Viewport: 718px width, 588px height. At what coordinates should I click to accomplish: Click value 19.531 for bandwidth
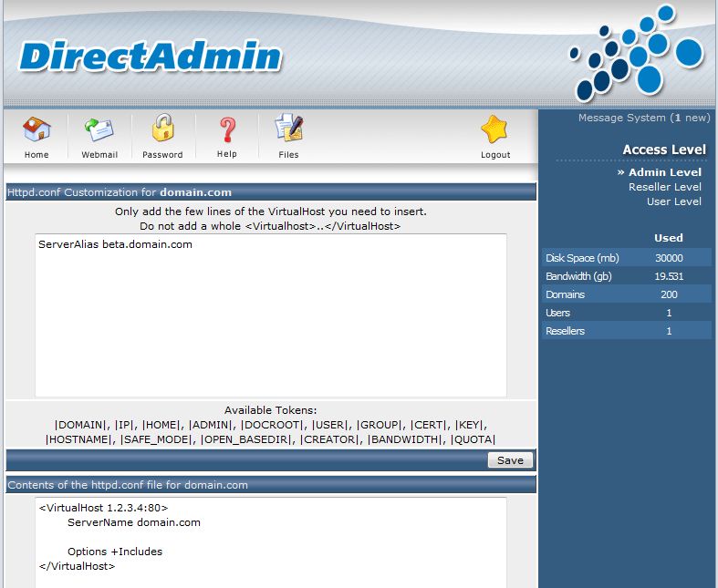[669, 276]
